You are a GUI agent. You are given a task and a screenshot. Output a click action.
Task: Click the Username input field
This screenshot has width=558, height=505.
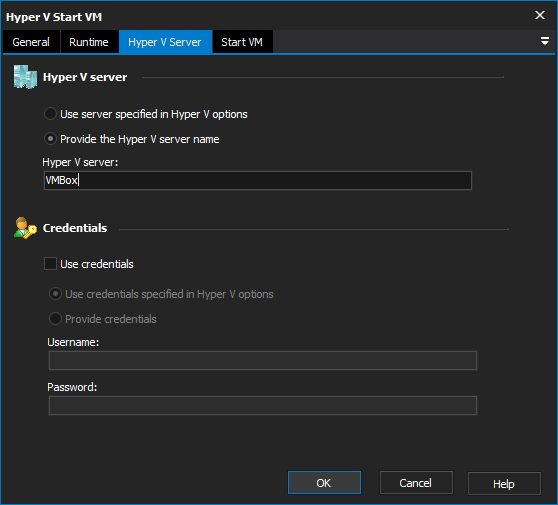[x=263, y=361]
